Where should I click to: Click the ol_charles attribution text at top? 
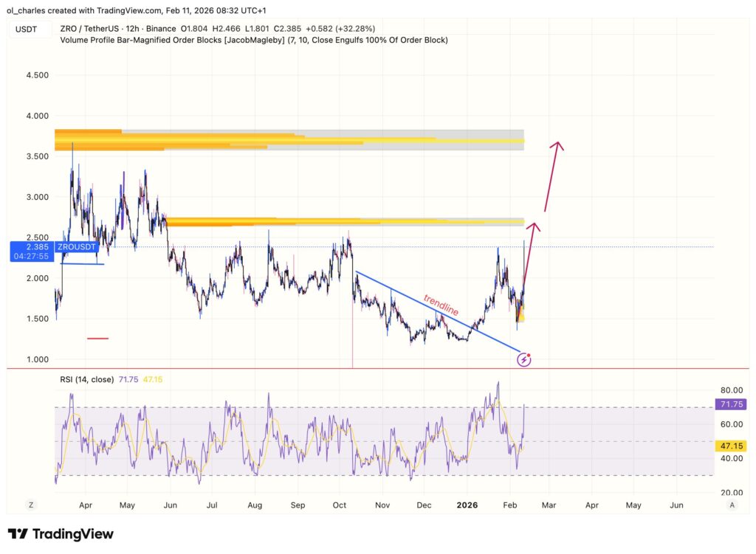coord(22,10)
